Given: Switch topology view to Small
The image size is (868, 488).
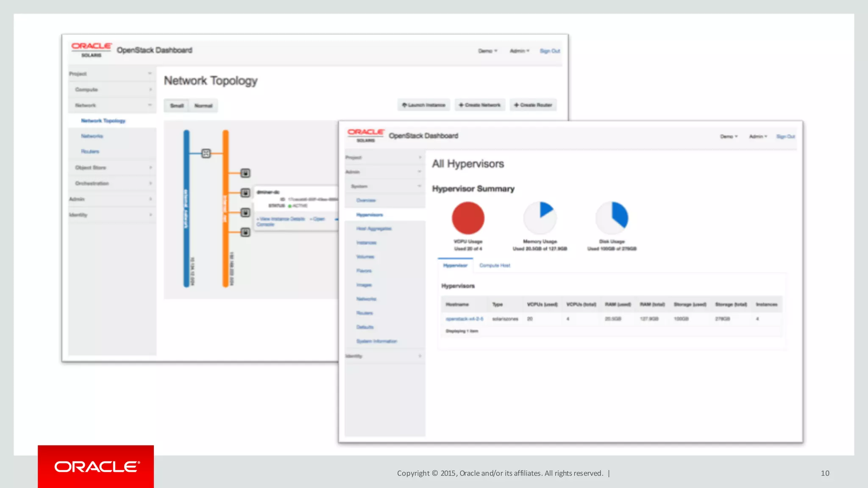Looking at the screenshot, I should coord(177,105).
